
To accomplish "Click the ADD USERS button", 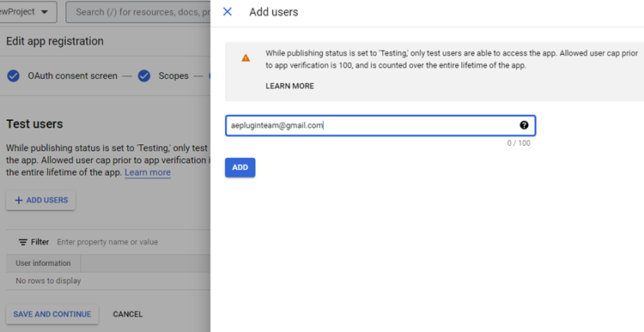I will coord(40,200).
